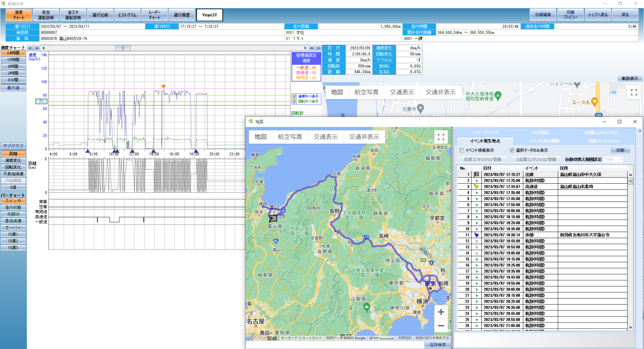The height and width of the screenshot is (349, 644).
Task: Open the ヒストグラム tab
Action: pyautogui.click(x=127, y=15)
